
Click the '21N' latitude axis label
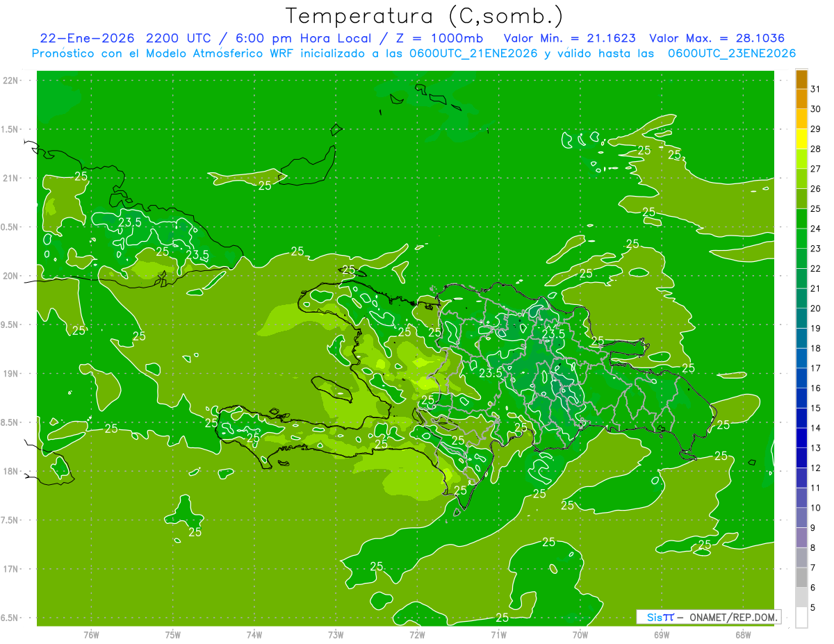12,179
